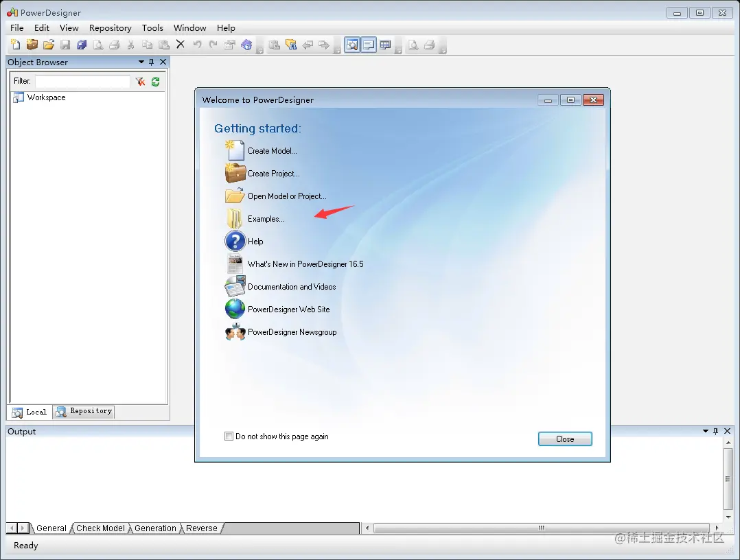This screenshot has height=560, width=740.
Task: Click the repository check-out left arrow icon
Action: (x=308, y=45)
